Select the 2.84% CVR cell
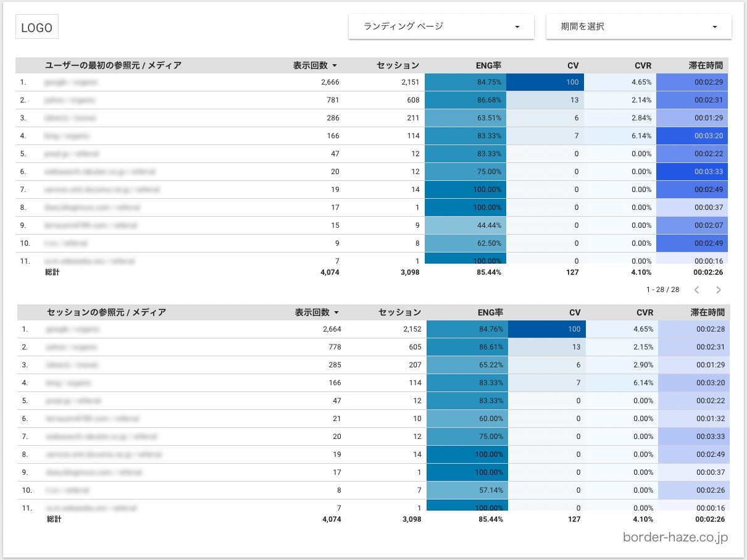The height and width of the screenshot is (560, 747). [x=620, y=118]
